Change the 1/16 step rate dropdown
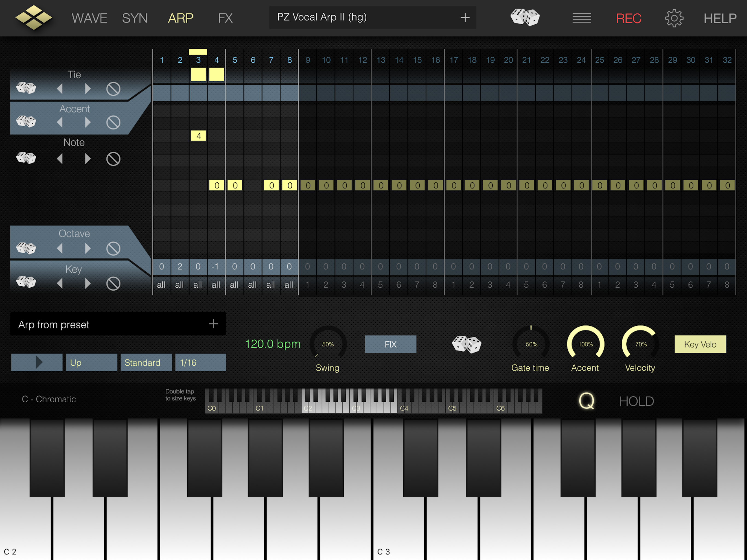This screenshot has height=560, width=747. coord(200,362)
